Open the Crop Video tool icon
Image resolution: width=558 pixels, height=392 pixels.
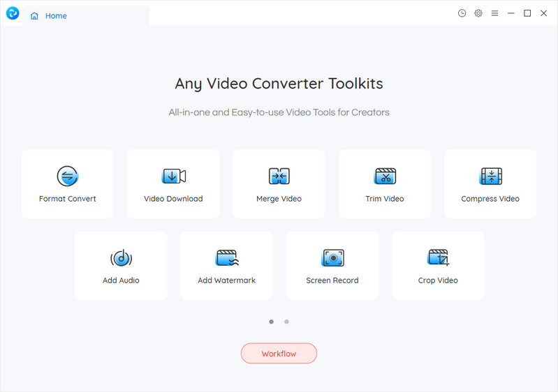(438, 257)
